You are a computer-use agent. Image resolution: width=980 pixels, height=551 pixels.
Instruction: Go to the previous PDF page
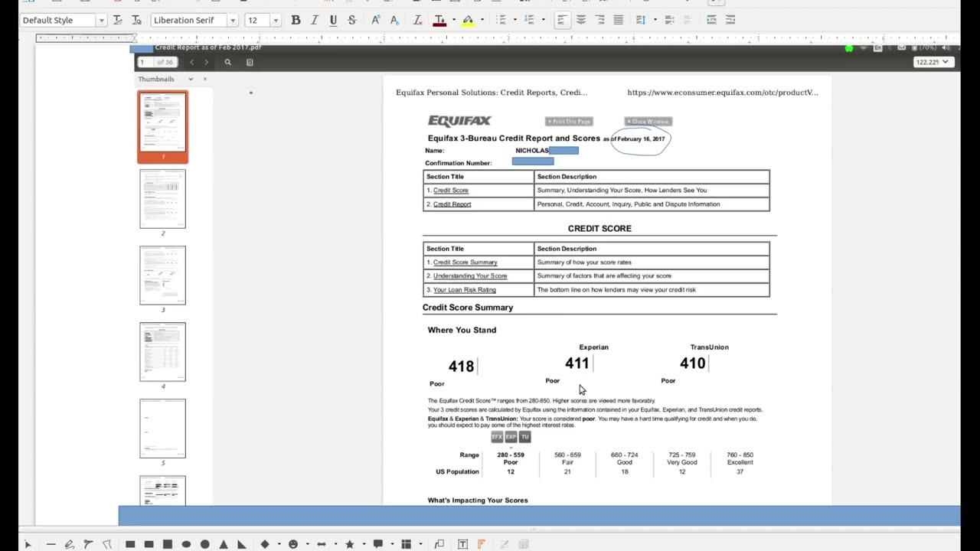coord(191,62)
